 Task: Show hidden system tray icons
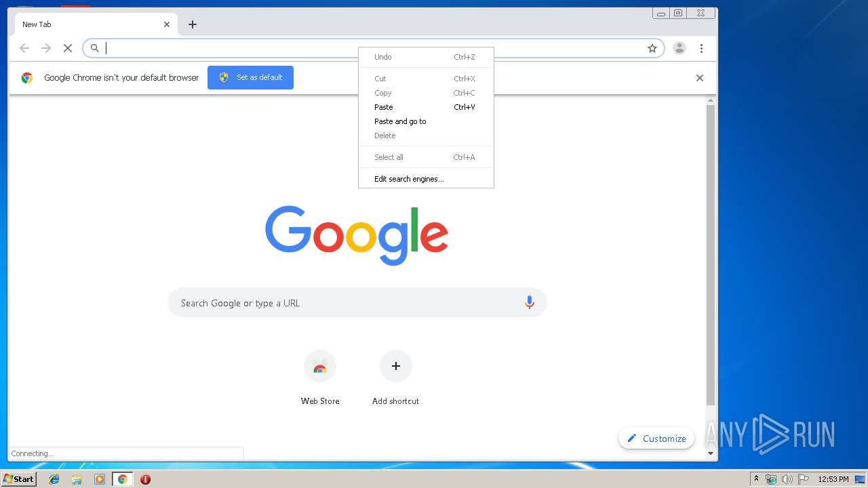[x=756, y=479]
